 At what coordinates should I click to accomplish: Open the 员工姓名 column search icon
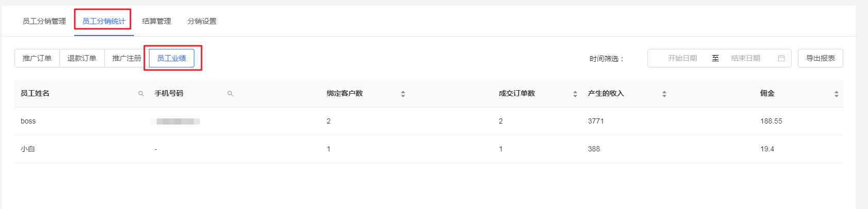(141, 94)
